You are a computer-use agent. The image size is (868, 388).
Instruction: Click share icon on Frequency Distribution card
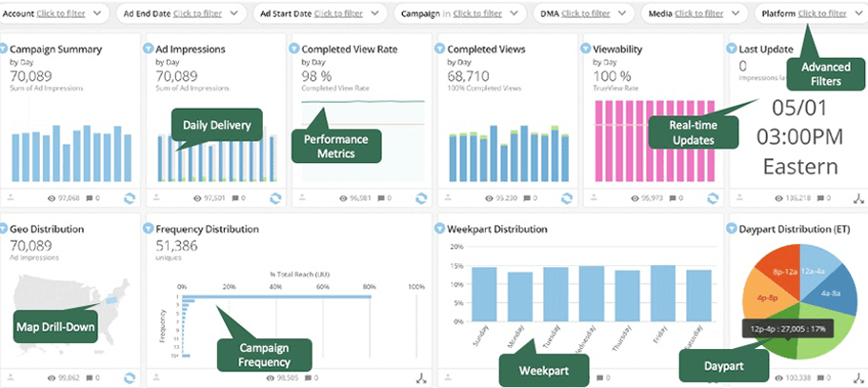[420, 378]
